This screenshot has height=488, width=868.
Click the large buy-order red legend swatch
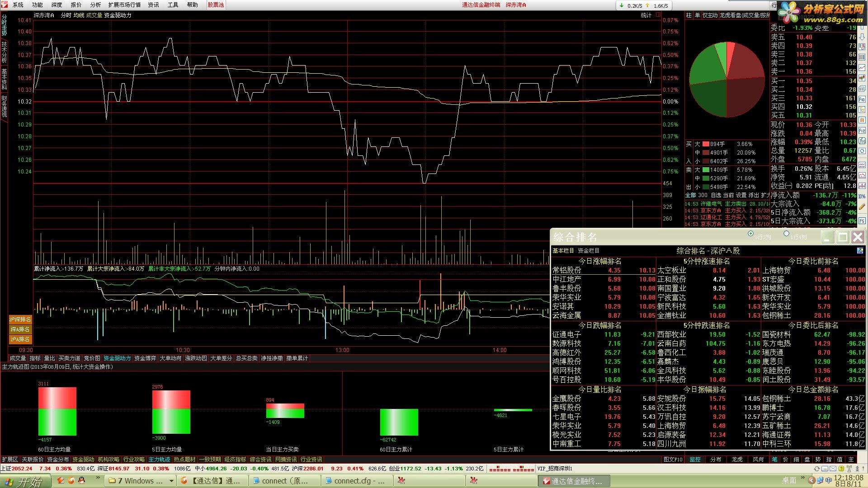point(705,144)
